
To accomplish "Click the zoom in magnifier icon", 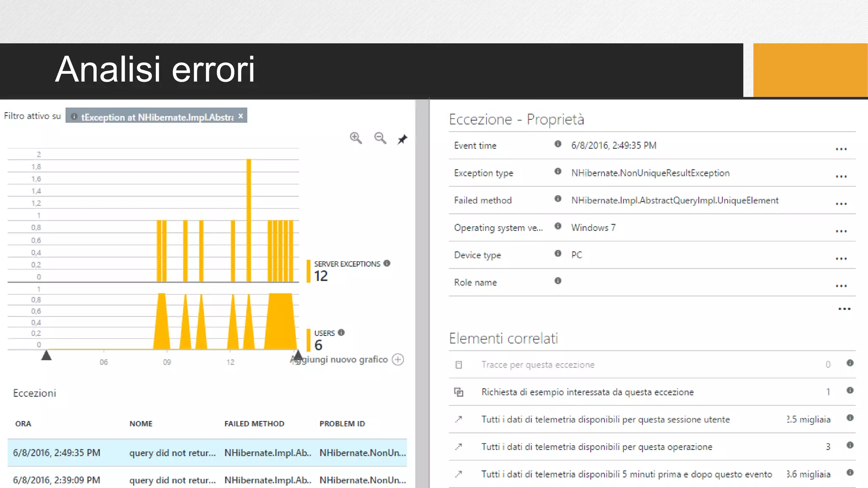I will pos(356,138).
